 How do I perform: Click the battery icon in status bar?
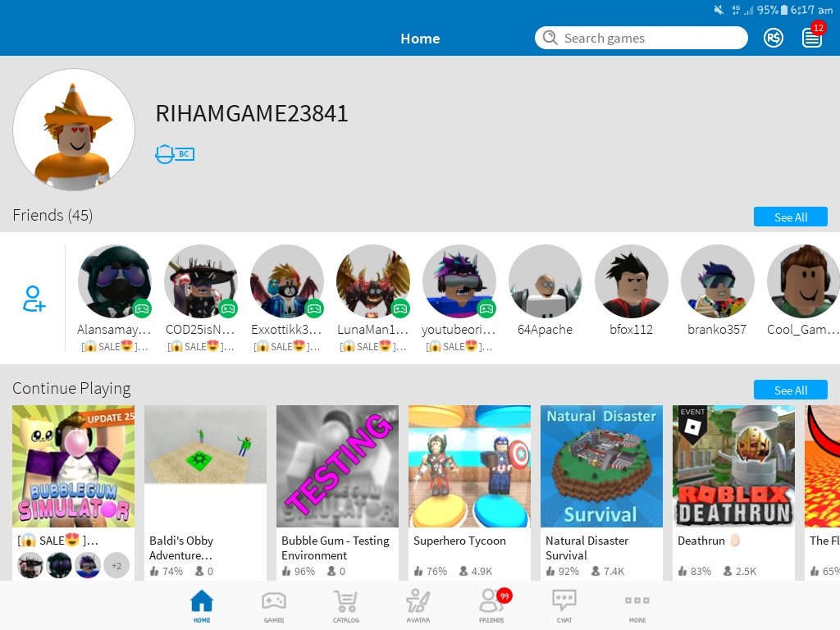[783, 10]
